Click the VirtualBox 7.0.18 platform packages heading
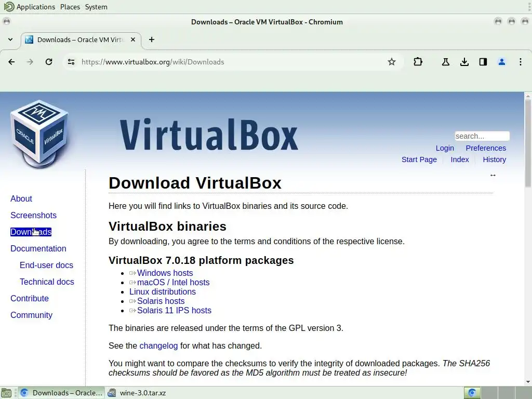 coord(201,260)
